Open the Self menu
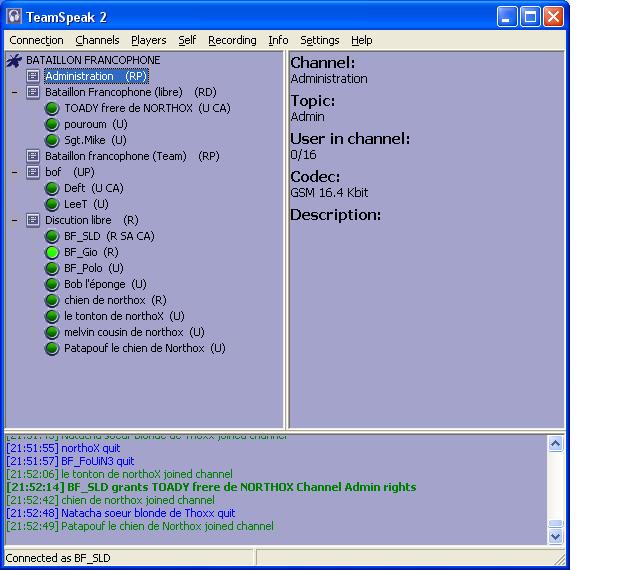640x570 pixels. click(187, 40)
